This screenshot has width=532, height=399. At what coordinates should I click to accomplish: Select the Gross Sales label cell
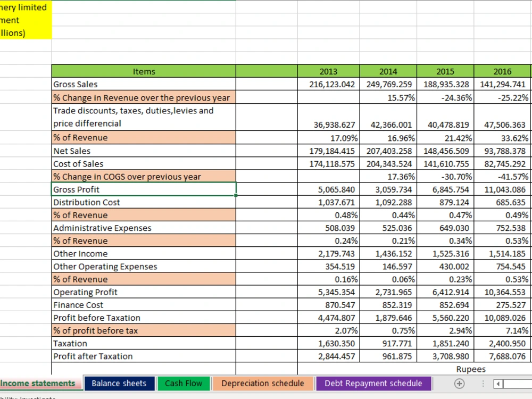(x=144, y=84)
